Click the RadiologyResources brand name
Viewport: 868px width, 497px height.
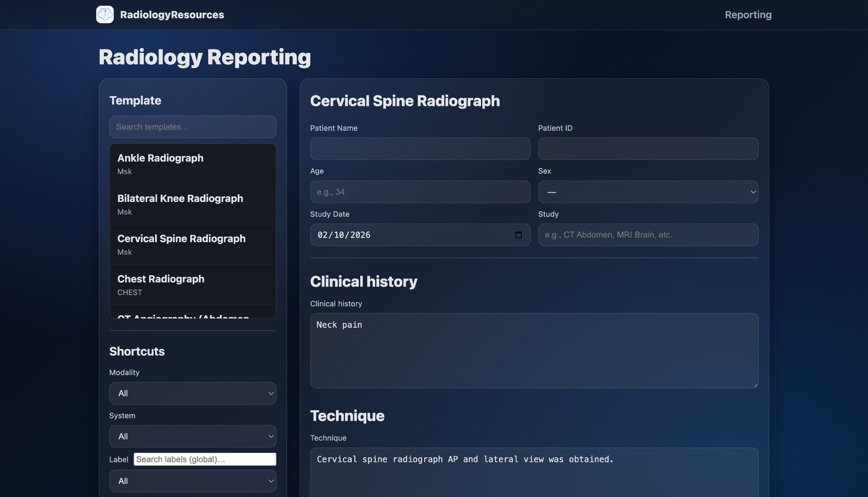coord(172,15)
